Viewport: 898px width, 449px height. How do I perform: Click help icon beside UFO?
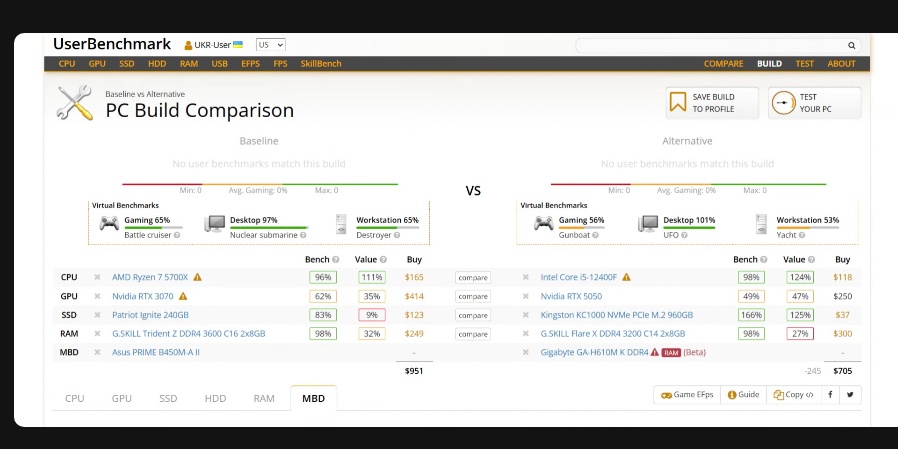click(683, 235)
